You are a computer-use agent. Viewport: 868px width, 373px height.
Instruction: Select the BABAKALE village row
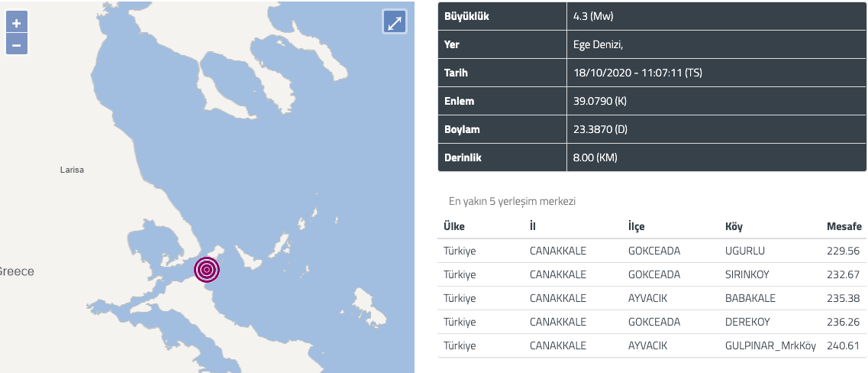point(651,298)
